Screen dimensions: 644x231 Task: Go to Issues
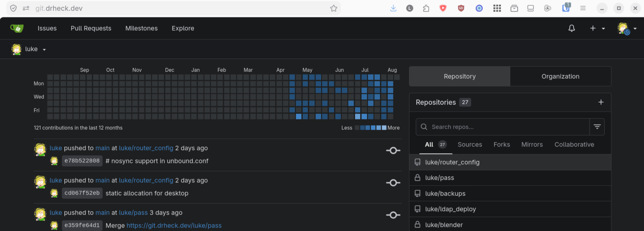coord(47,28)
